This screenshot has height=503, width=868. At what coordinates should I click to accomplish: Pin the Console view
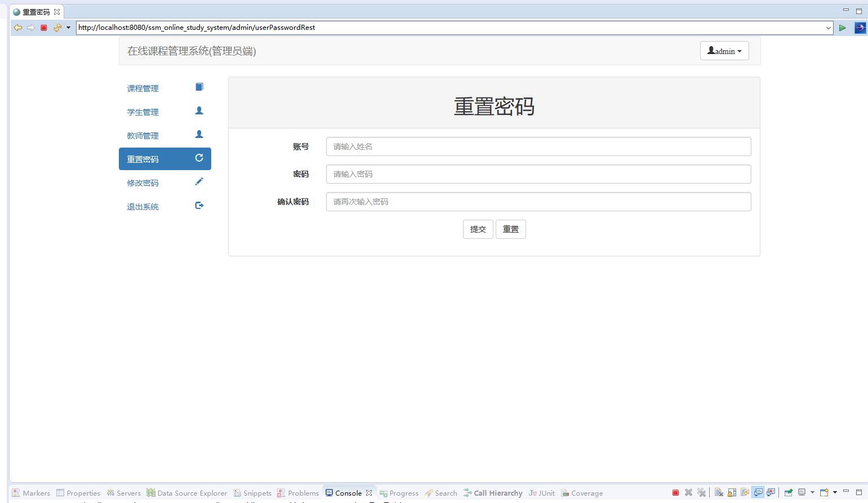(787, 492)
